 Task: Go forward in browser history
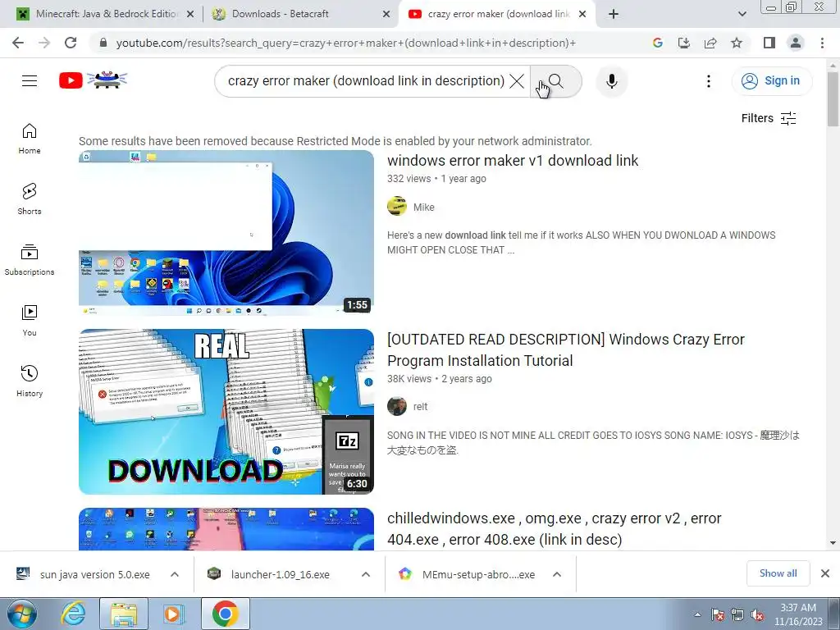point(44,43)
